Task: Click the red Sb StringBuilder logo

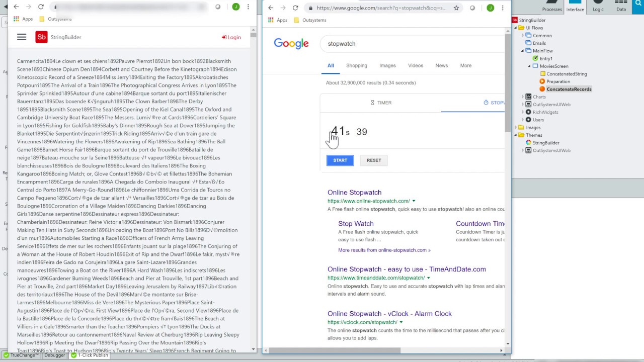Action: coord(41,37)
